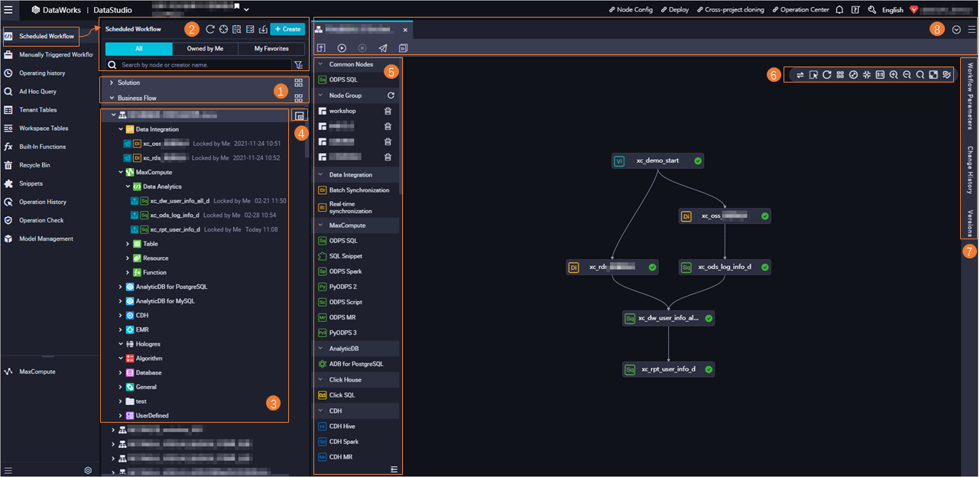Click the panel toggle icon beside business flow
Image resolution: width=980 pixels, height=477 pixels.
299,115
